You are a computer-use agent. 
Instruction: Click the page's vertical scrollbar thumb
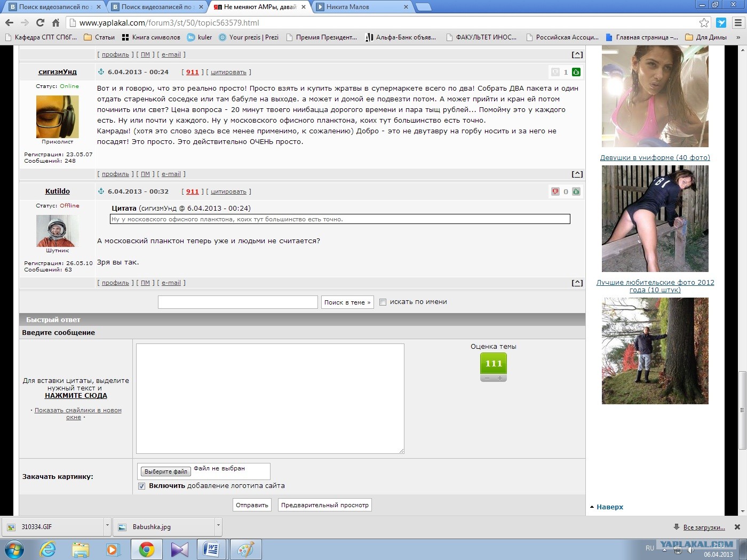coord(742,410)
